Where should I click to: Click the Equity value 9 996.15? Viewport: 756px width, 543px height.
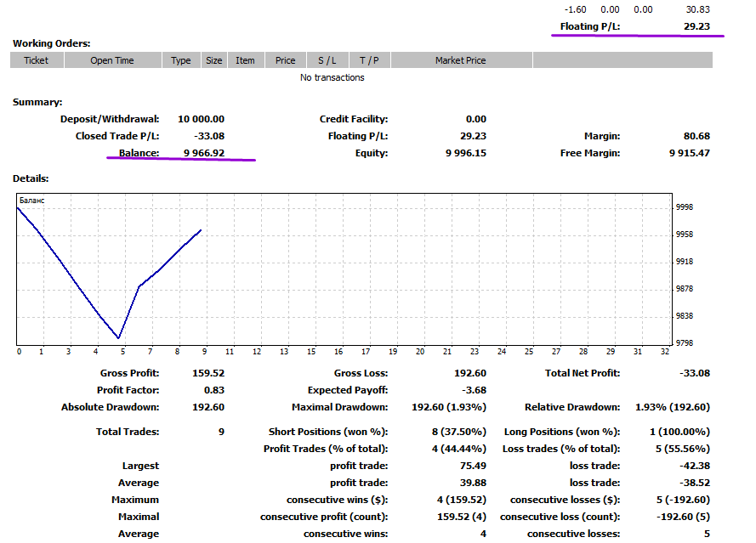466,153
